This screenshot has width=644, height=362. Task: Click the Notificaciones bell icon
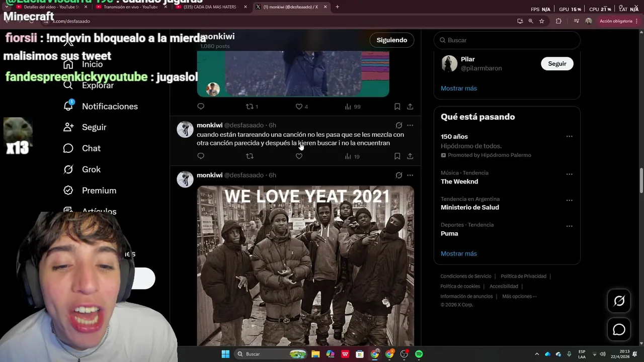68,106
